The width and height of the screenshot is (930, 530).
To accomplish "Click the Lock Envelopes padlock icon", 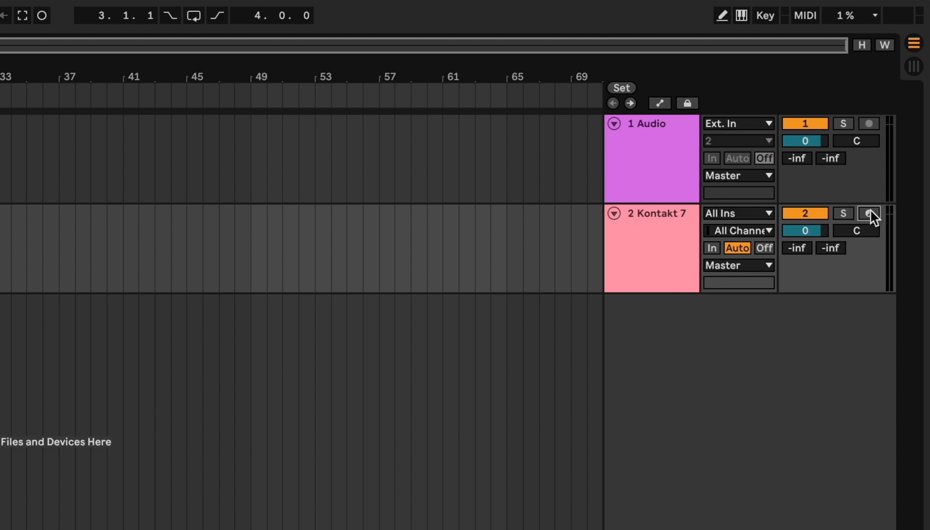I will coord(686,103).
